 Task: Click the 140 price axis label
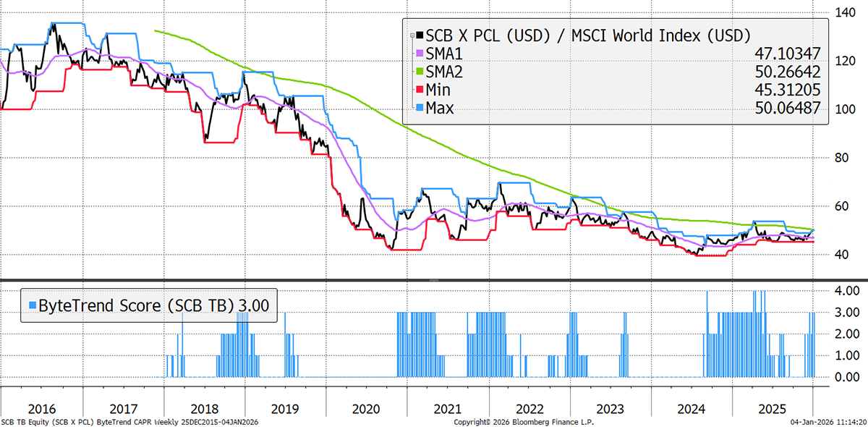click(x=840, y=12)
